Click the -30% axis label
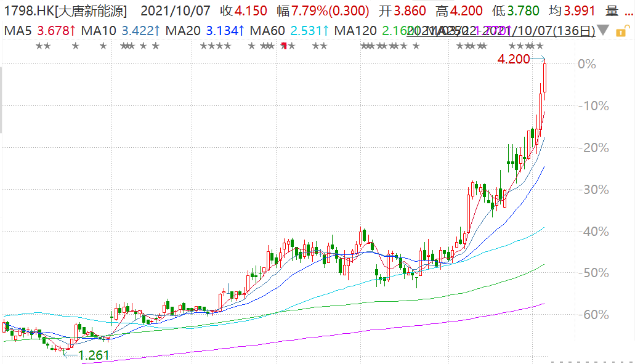 [594, 190]
